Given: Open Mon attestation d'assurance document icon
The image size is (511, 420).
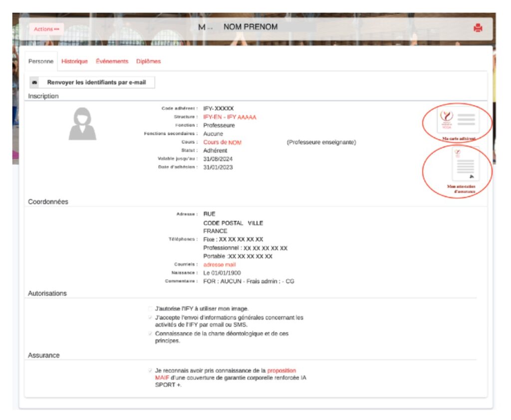Looking at the screenshot, I should pos(465,164).
